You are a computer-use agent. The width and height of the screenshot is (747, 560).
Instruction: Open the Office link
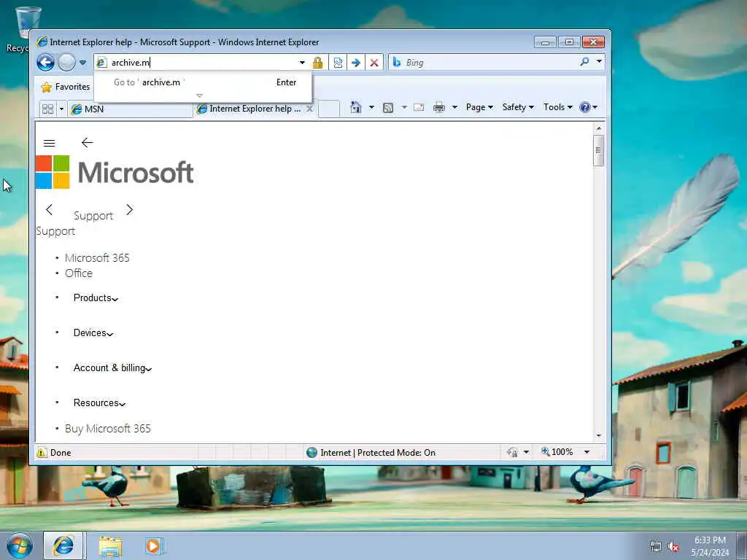(79, 273)
